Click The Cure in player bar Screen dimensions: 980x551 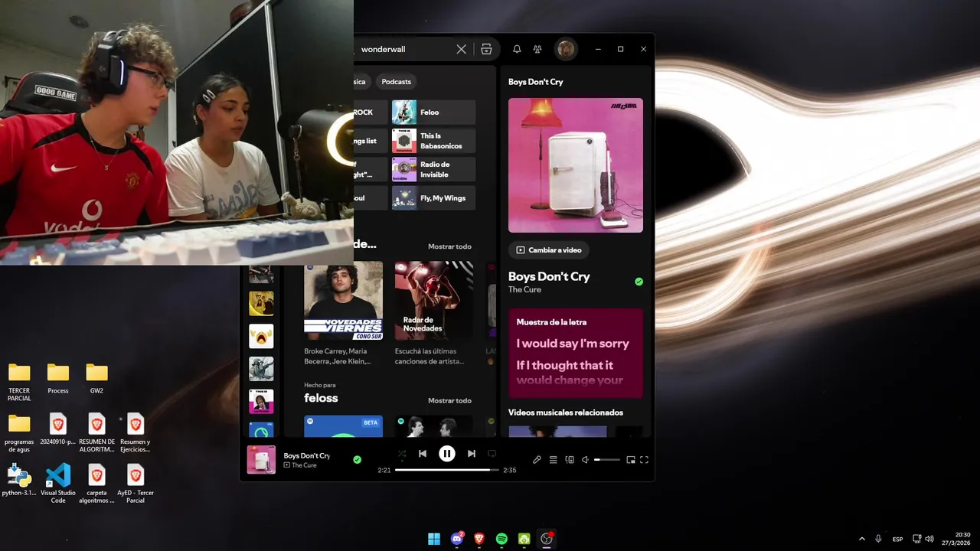(304, 465)
